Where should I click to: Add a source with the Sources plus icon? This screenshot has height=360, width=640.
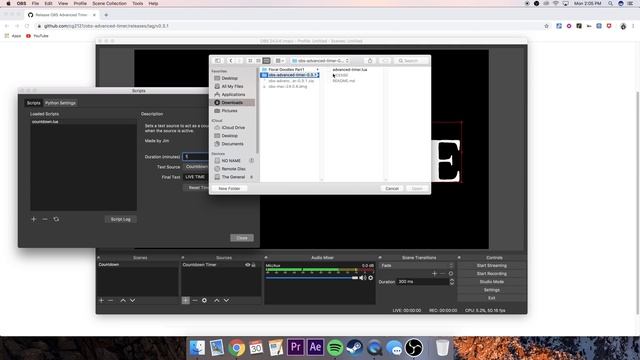click(185, 300)
